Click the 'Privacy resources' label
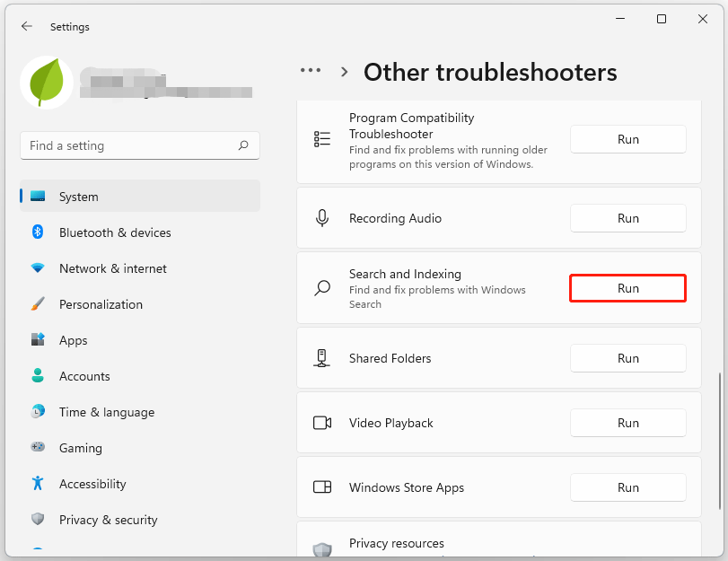 click(x=397, y=543)
